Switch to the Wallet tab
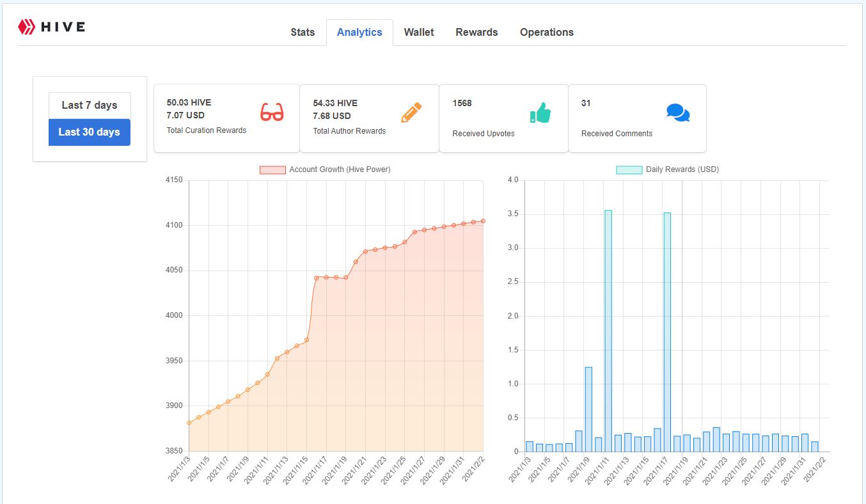 pos(419,32)
